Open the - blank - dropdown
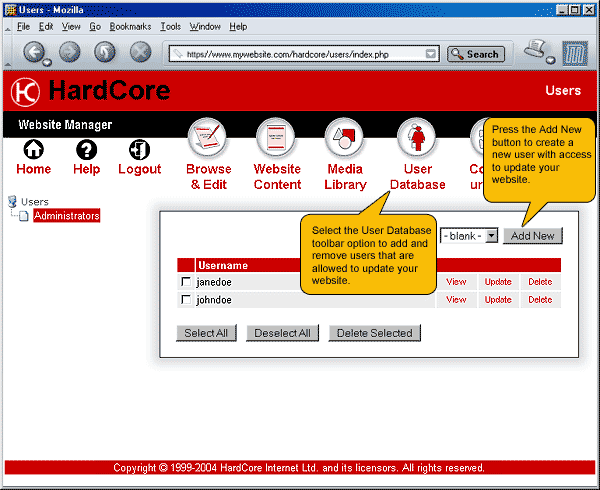 (x=469, y=236)
